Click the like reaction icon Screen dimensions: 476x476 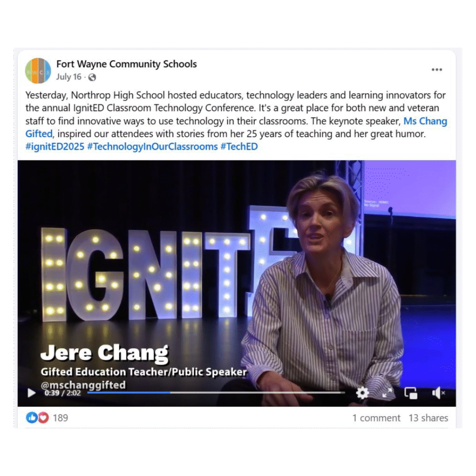tap(32, 418)
